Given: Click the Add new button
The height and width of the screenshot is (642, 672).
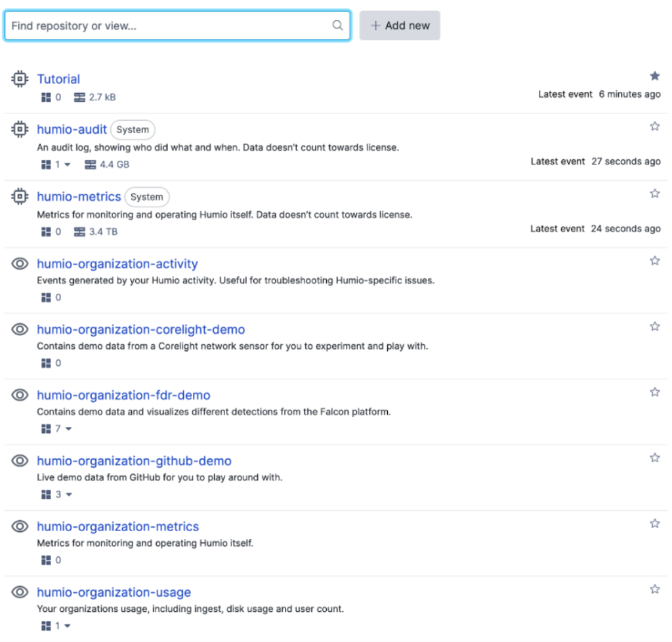Looking at the screenshot, I should pyautogui.click(x=400, y=26).
